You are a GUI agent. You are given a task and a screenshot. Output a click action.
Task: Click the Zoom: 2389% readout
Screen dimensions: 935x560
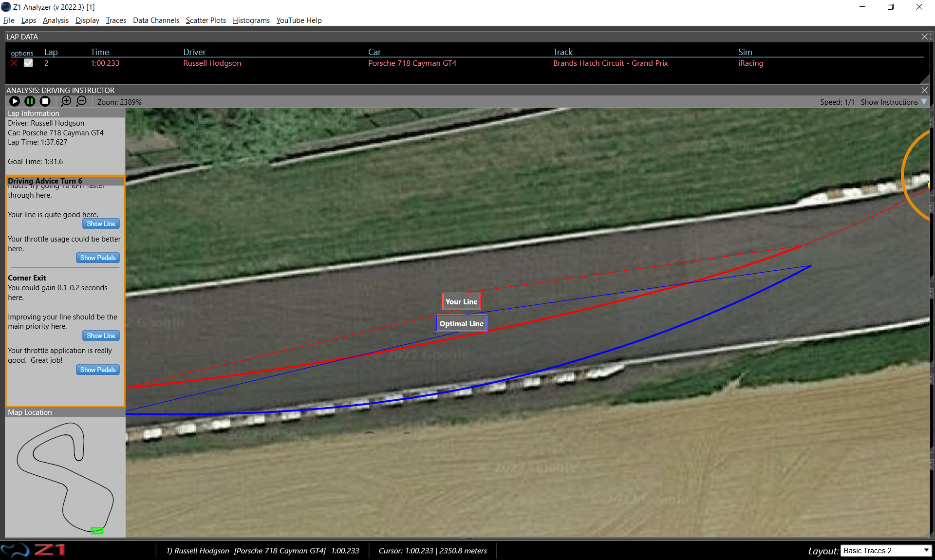coord(119,102)
